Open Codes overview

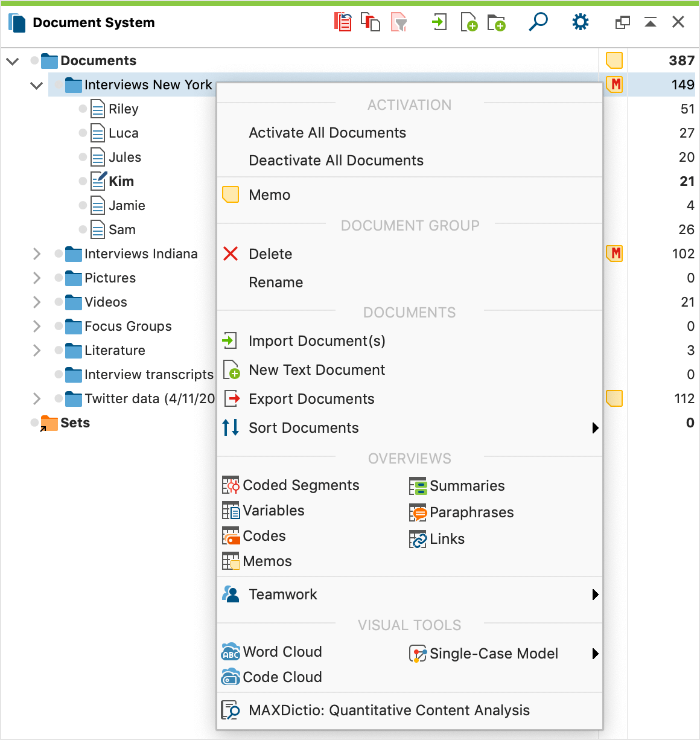(254, 536)
